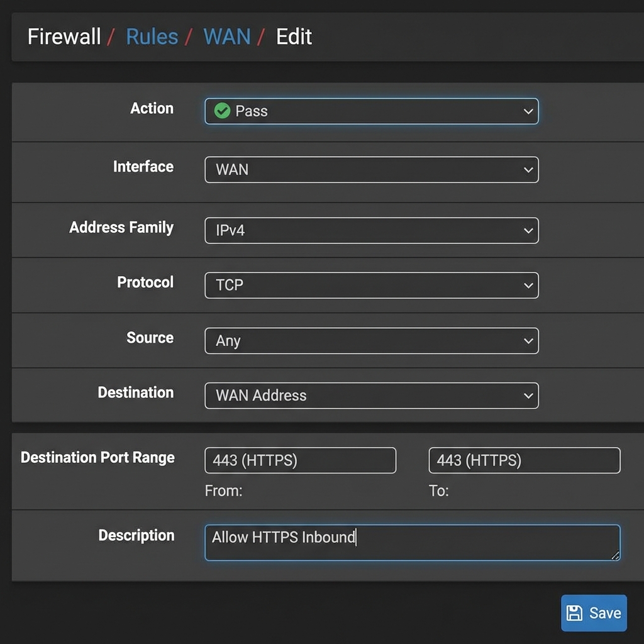The width and height of the screenshot is (644, 644).
Task: Open the Interface dropdown showing WAN
Action: [x=371, y=169]
